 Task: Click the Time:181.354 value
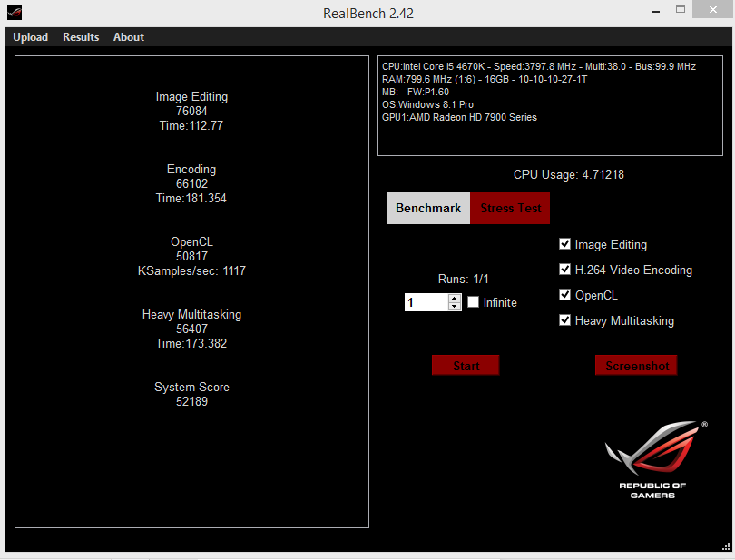point(191,199)
